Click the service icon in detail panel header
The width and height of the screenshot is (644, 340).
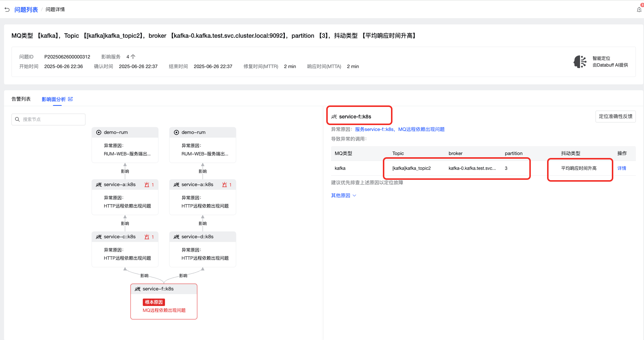pyautogui.click(x=334, y=117)
